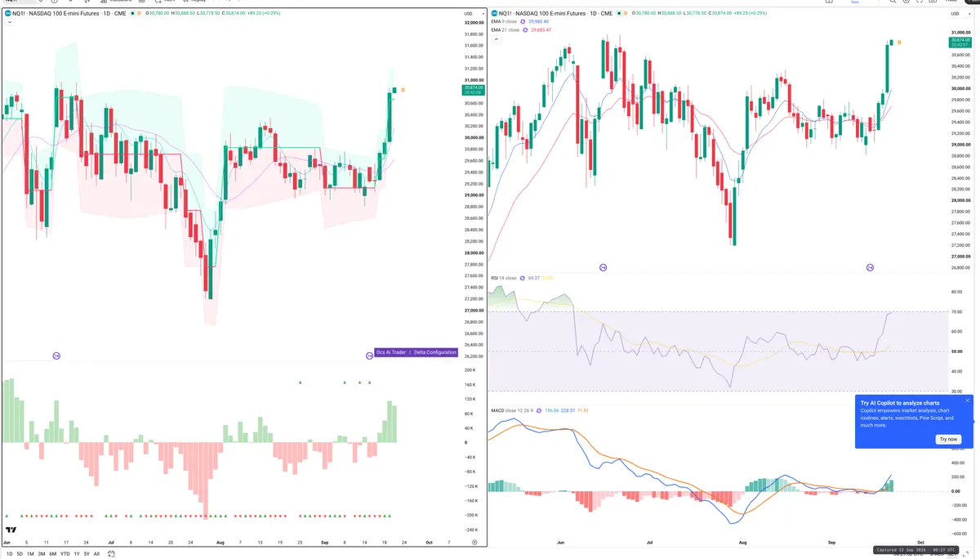Click the left purple event marker on right chart
The height and width of the screenshot is (559, 980).
(x=604, y=268)
